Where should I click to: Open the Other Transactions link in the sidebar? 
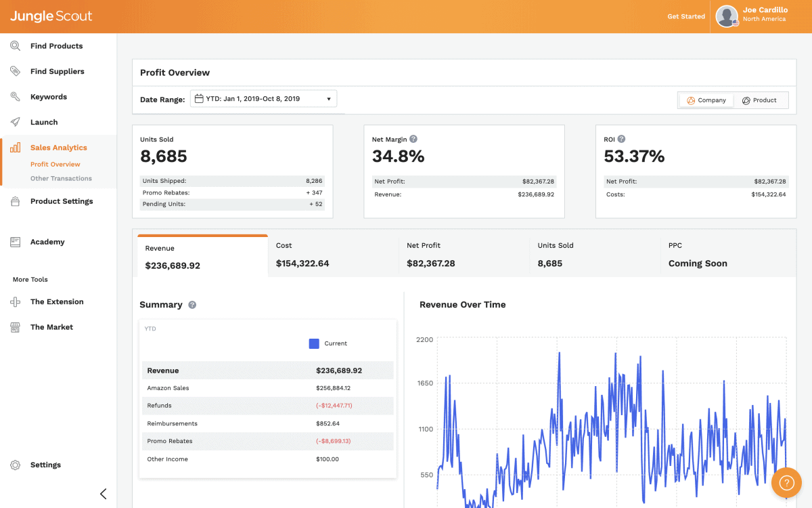pos(61,179)
